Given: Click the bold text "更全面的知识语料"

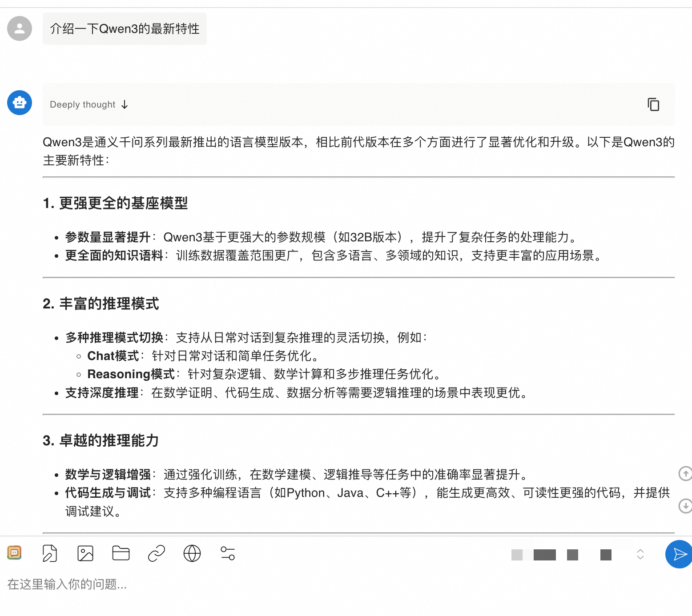Looking at the screenshot, I should coord(114,256).
